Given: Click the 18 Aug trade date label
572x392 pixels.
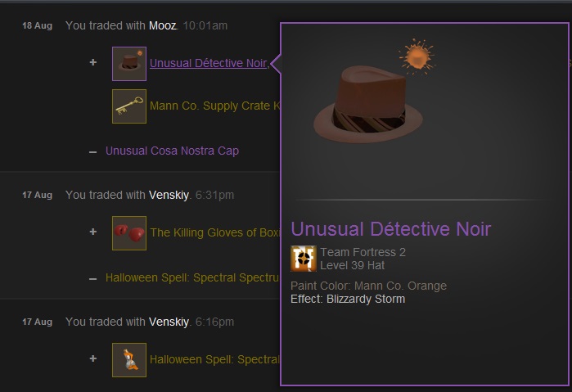Looking at the screenshot, I should (37, 25).
